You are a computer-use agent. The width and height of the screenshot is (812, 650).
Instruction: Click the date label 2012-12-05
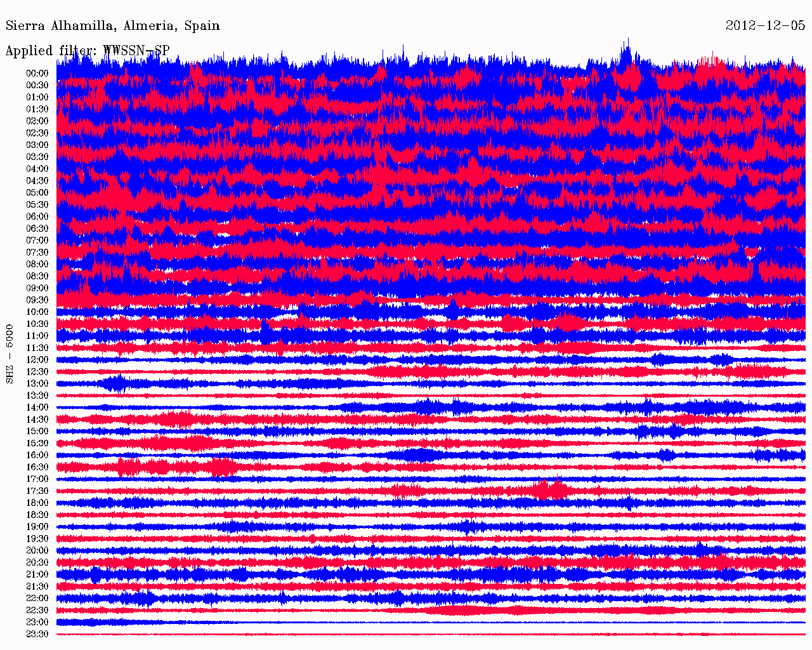[x=765, y=25]
